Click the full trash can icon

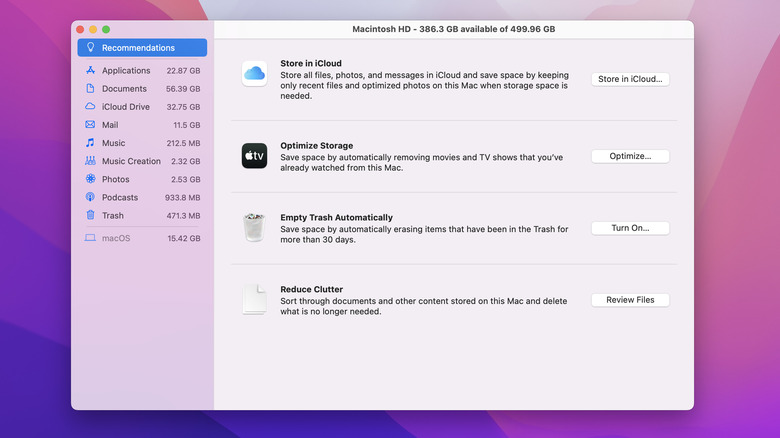coord(254,228)
